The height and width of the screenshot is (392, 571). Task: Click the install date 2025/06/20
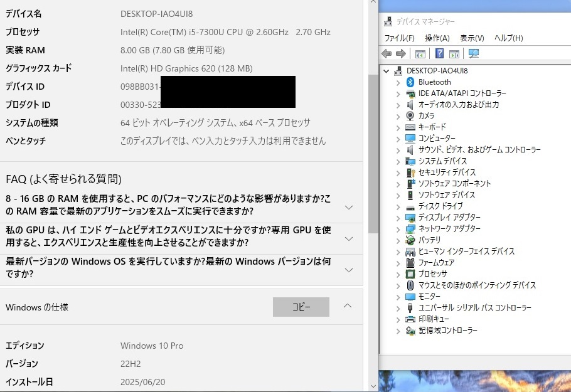(143, 382)
